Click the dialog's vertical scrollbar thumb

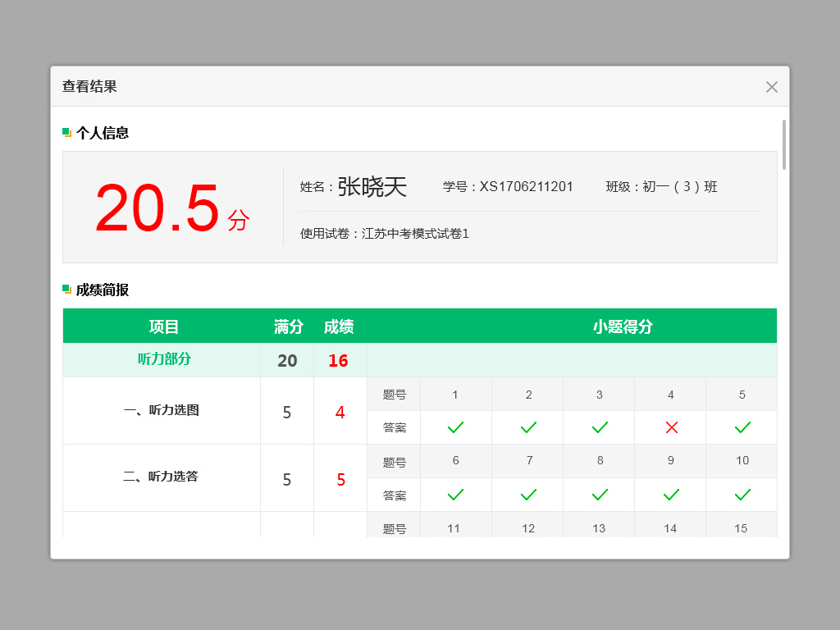[x=783, y=144]
